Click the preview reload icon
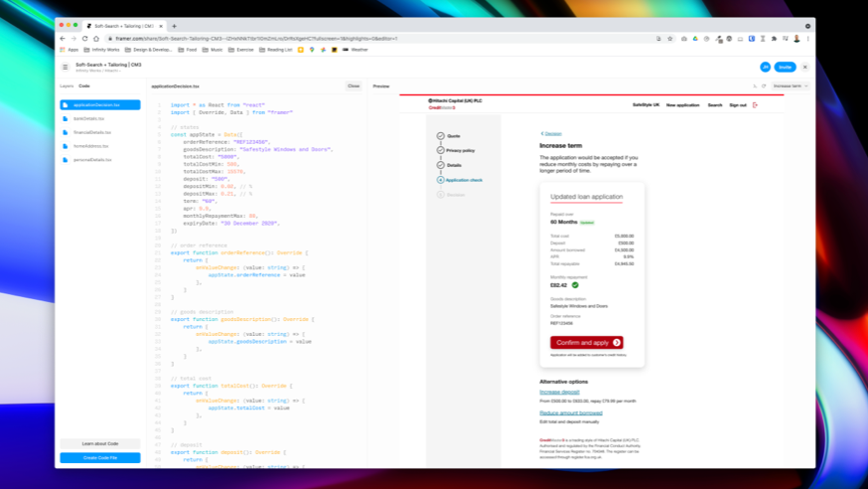 coord(763,86)
